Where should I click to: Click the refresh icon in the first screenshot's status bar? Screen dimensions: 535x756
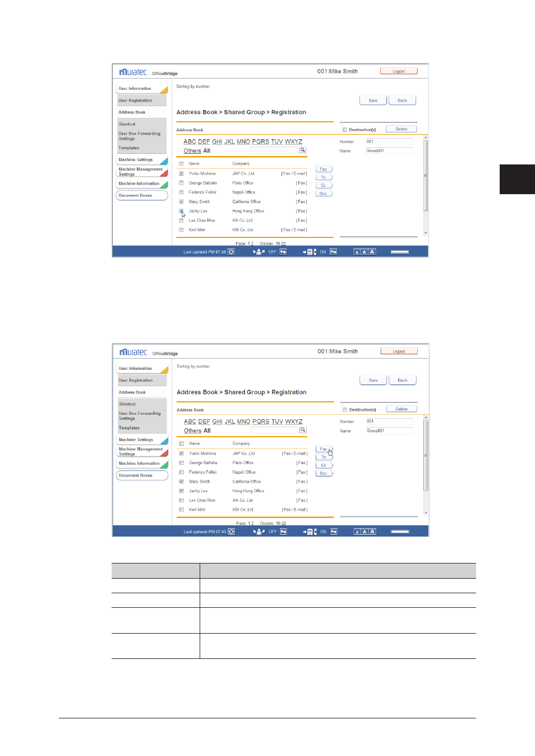tap(231, 252)
